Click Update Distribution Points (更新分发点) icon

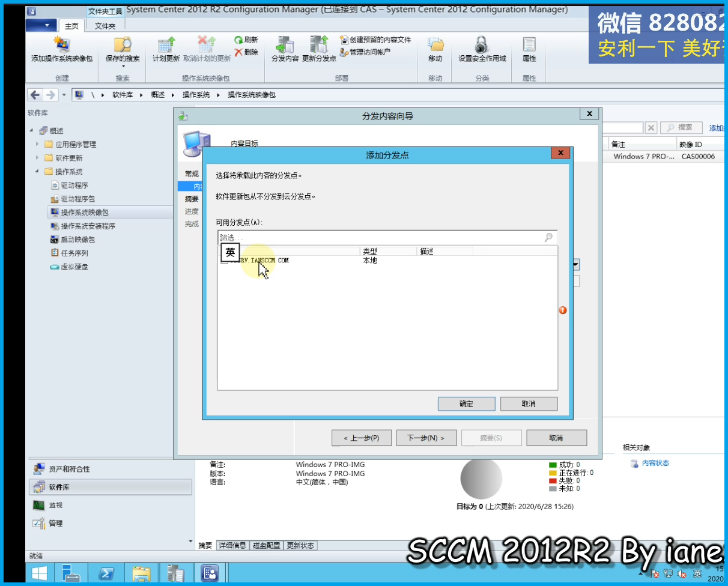point(319,49)
